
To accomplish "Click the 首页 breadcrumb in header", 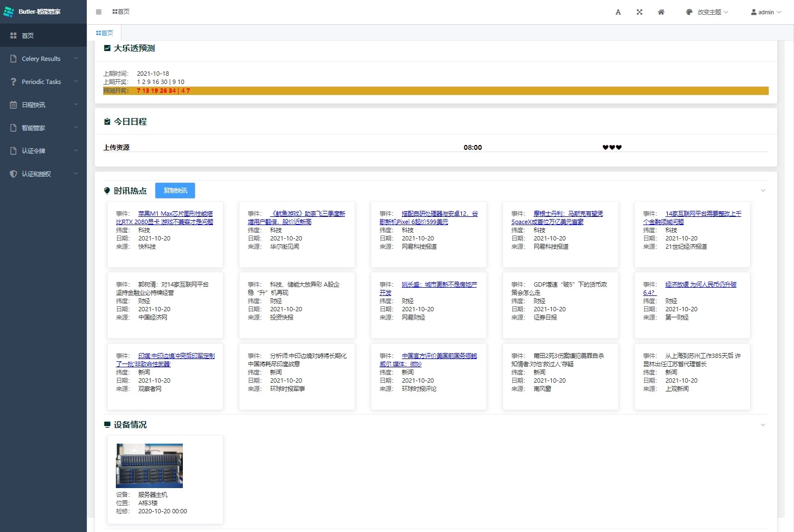I will pos(121,12).
